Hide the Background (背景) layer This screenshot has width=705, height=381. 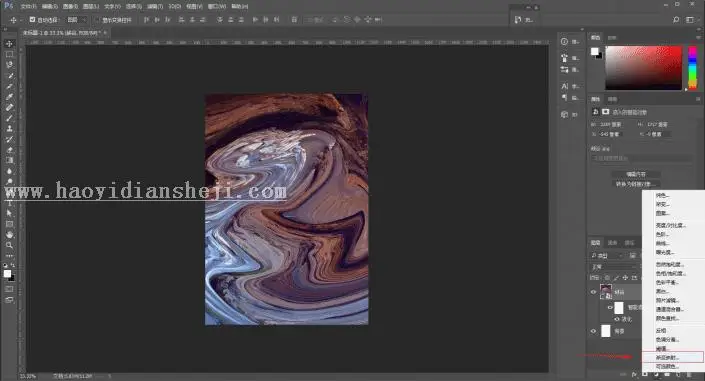(x=593, y=332)
